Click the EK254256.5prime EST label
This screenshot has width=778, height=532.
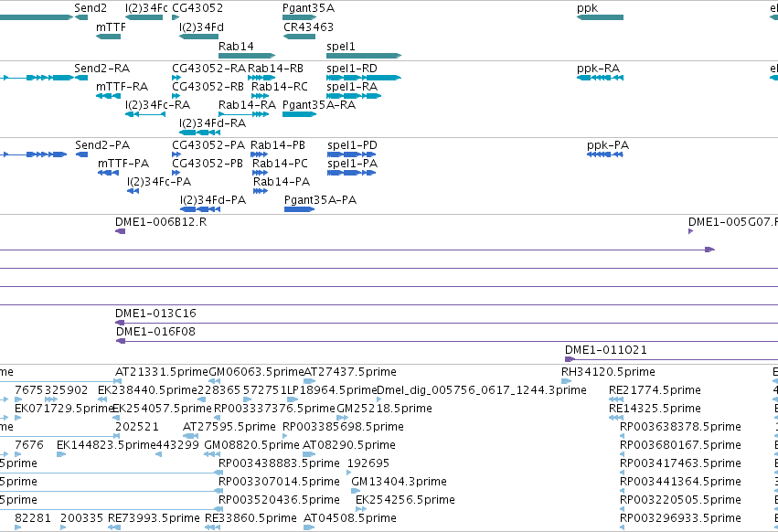pos(405,500)
